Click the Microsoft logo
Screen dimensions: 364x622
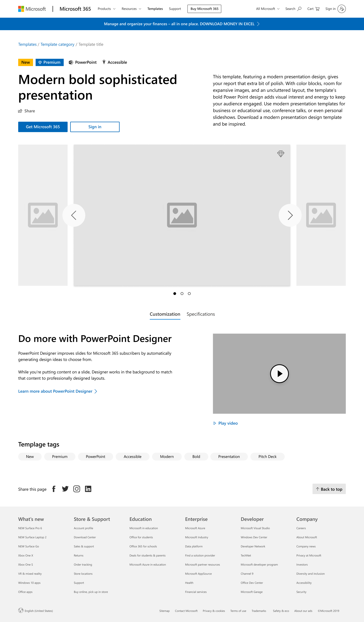tap(32, 9)
